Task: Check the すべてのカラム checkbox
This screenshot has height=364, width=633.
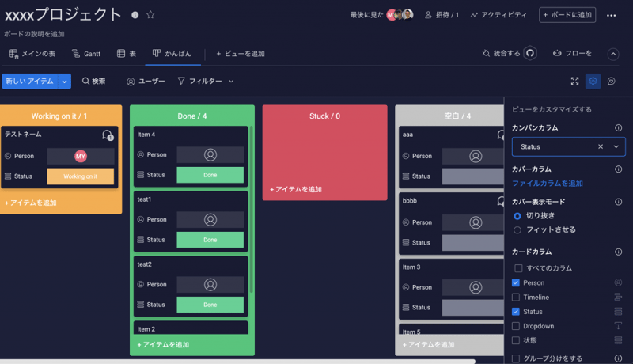Action: [518, 268]
